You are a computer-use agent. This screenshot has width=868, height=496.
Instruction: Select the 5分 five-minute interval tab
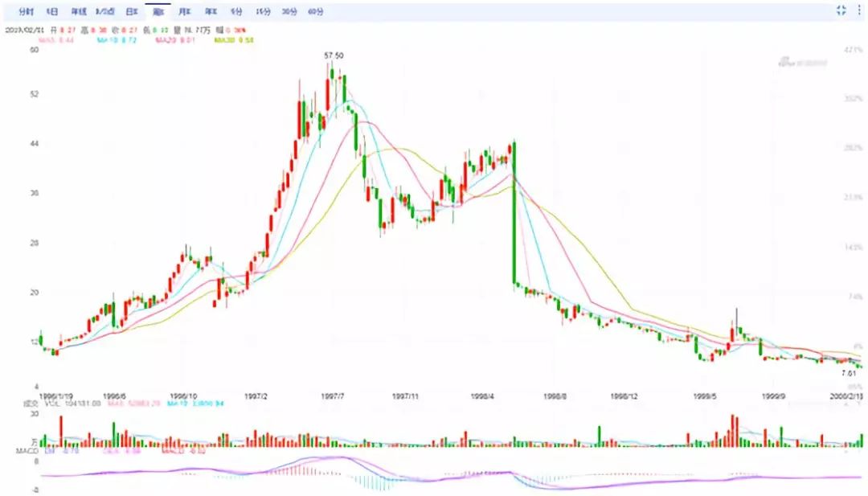point(235,12)
